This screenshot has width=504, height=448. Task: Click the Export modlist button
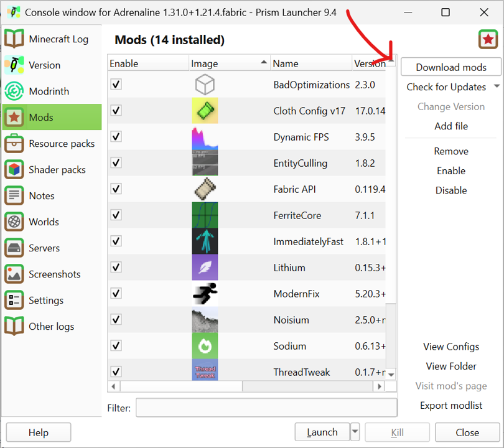450,405
